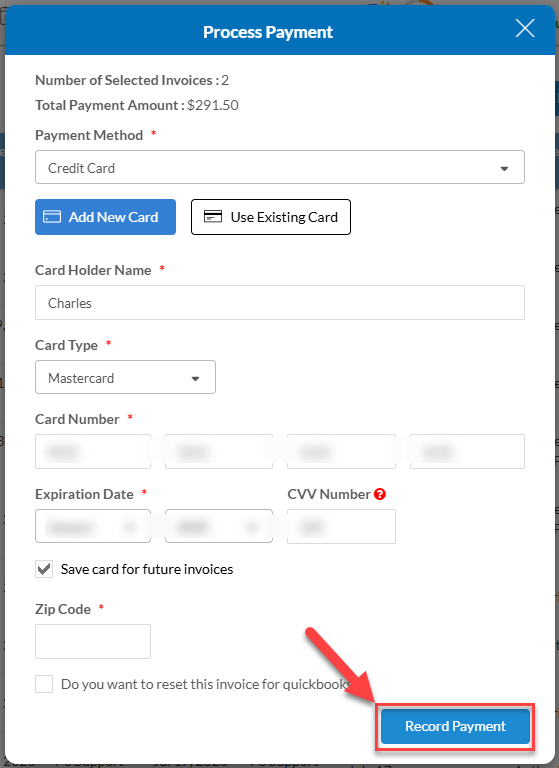Click the Record Payment button
The image size is (559, 768).
455,726
